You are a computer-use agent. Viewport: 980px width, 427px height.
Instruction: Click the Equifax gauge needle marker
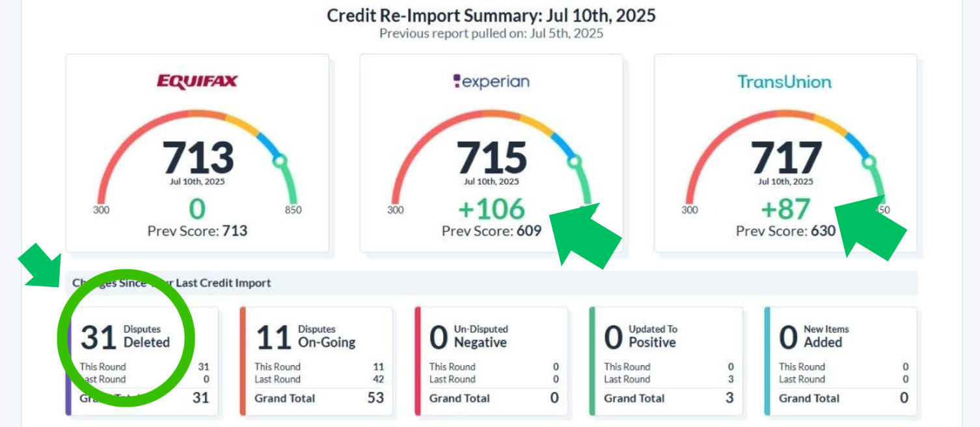point(280,161)
